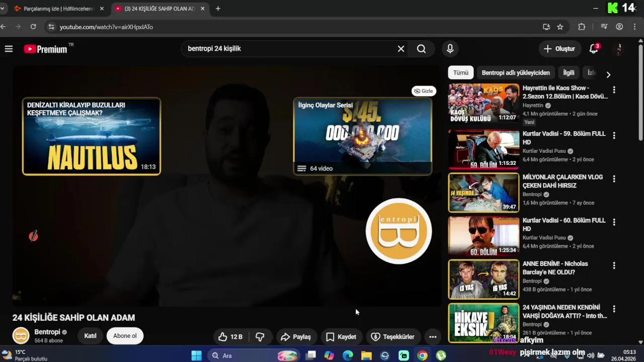Bookmark this page with star icon
The width and height of the screenshot is (644, 362).
pyautogui.click(x=560, y=27)
